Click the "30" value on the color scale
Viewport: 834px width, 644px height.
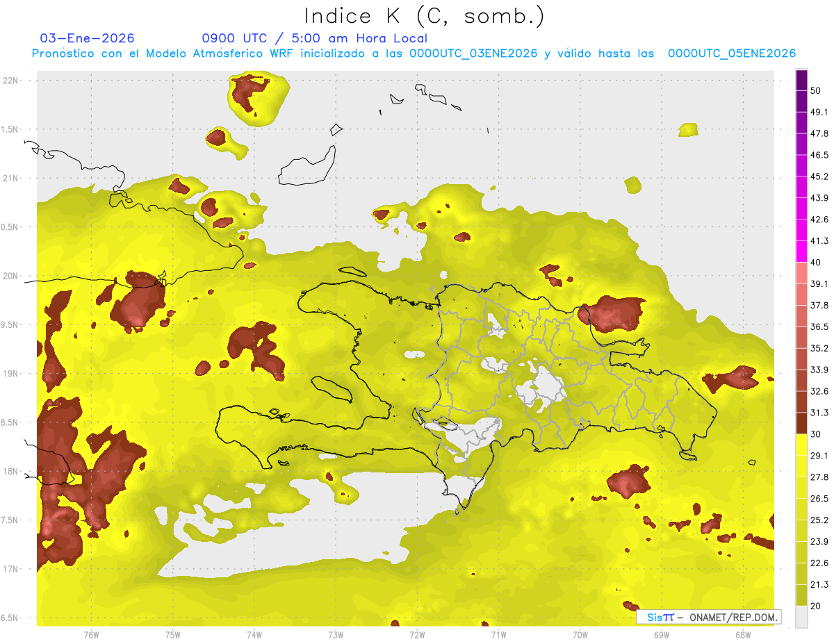click(x=816, y=434)
